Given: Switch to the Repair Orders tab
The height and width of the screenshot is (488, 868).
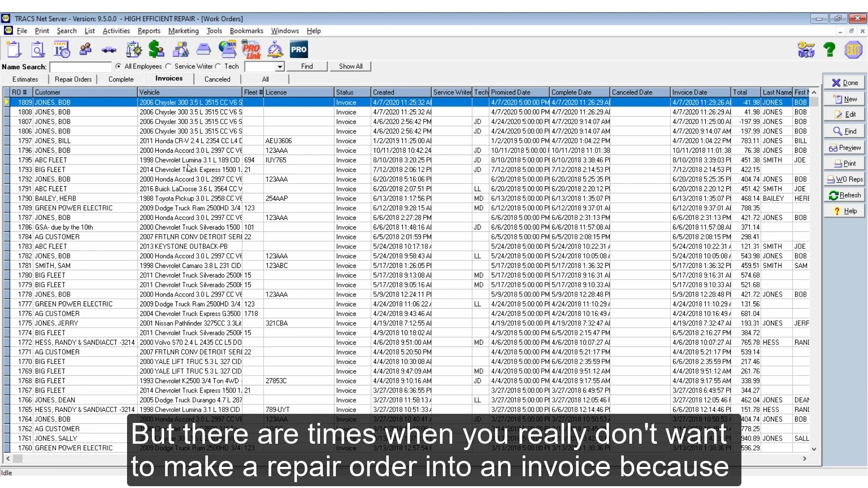Looking at the screenshot, I should click(x=73, y=79).
